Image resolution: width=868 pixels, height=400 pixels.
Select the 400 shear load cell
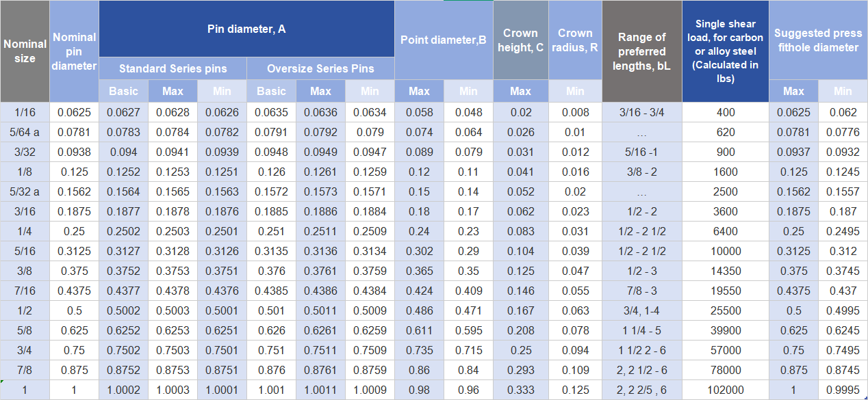click(x=725, y=112)
